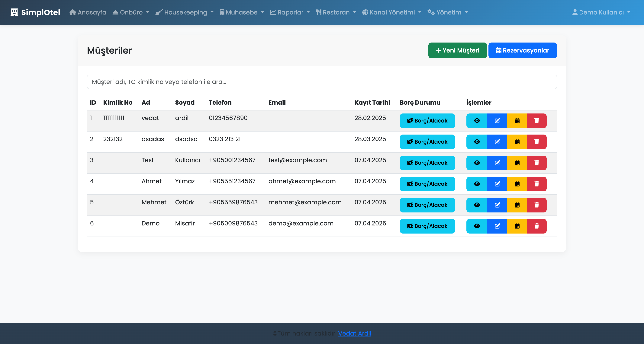This screenshot has width=644, height=344.
Task: Click the SimplOtel hotel logo
Action: pyautogui.click(x=35, y=12)
